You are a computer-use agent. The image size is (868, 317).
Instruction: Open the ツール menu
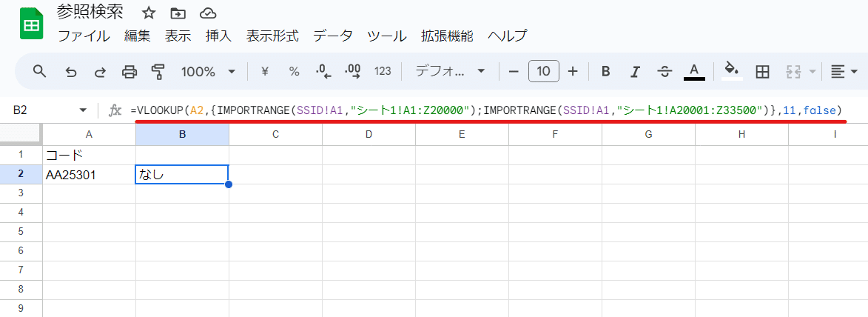pyautogui.click(x=387, y=36)
